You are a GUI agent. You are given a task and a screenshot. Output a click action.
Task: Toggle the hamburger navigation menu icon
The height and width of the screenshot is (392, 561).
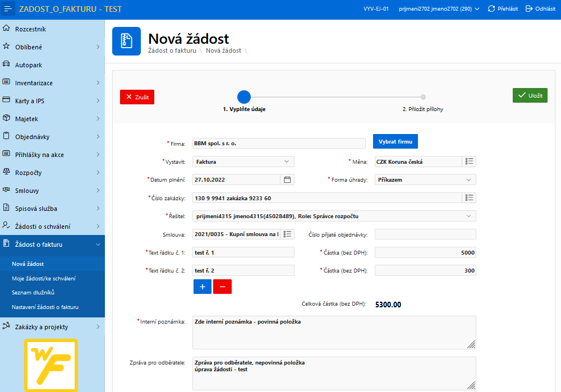[x=7, y=8]
